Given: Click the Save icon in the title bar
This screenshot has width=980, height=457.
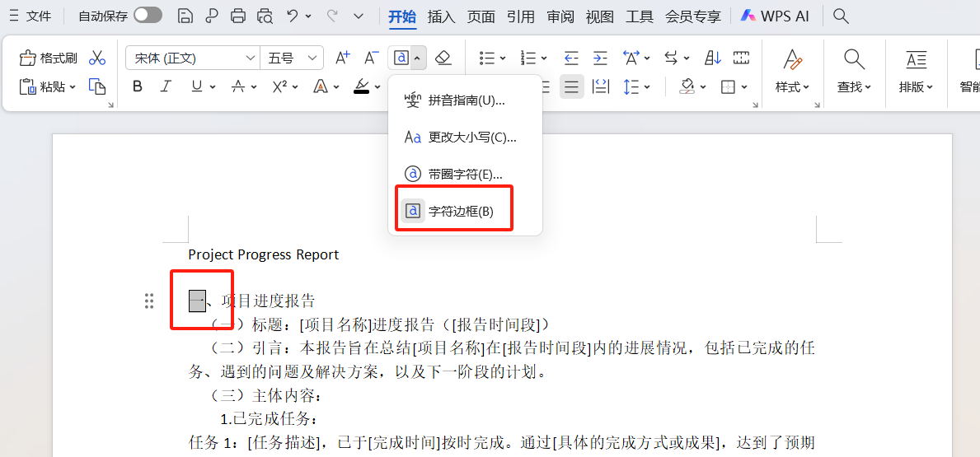Looking at the screenshot, I should [x=185, y=16].
